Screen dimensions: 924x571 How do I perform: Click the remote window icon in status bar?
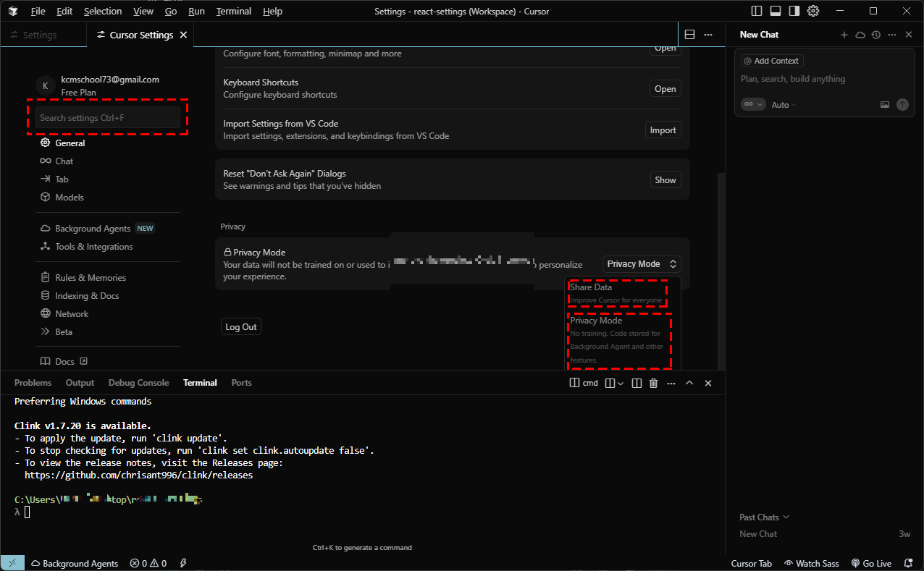pyautogui.click(x=12, y=563)
